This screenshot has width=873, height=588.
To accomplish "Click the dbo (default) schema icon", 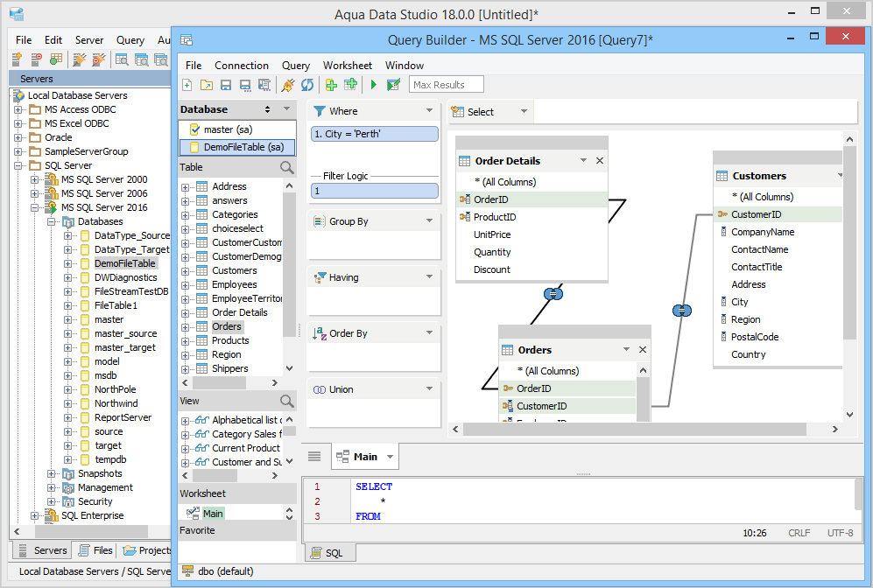I will 187,571.
